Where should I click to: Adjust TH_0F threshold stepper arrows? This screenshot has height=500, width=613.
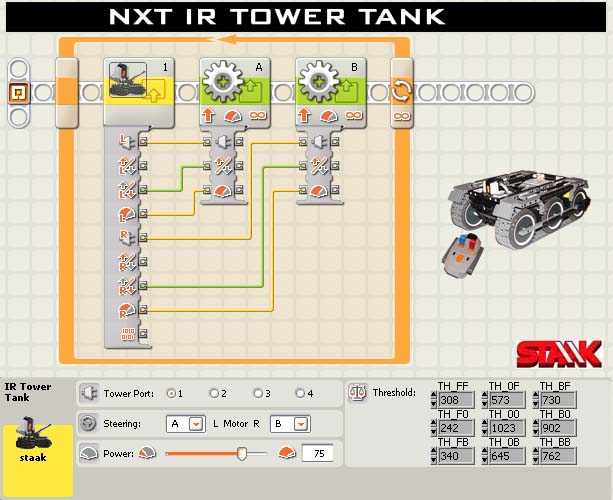(x=484, y=400)
